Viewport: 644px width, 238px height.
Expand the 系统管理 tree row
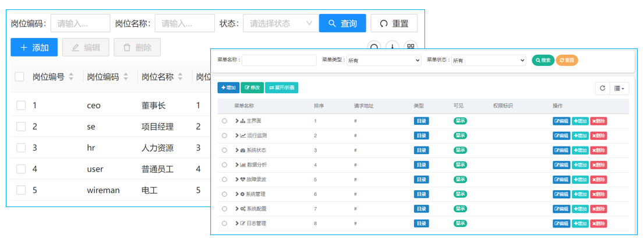tap(237, 194)
